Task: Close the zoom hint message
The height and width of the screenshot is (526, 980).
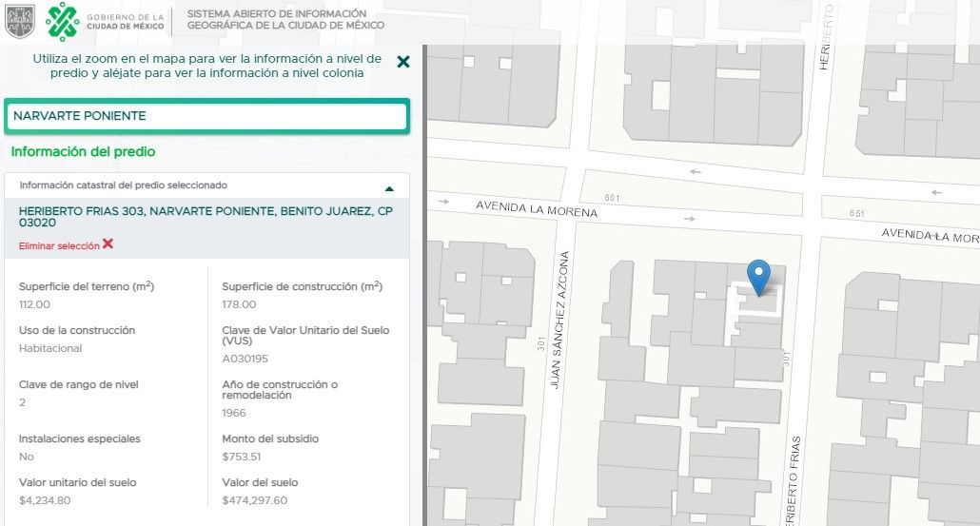Action: pos(403,62)
